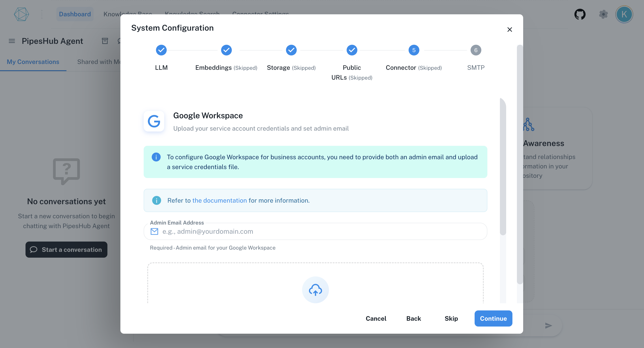Image resolution: width=644 pixels, height=348 pixels.
Task: Click the chat bubble icon in the header
Action: coord(119,41)
